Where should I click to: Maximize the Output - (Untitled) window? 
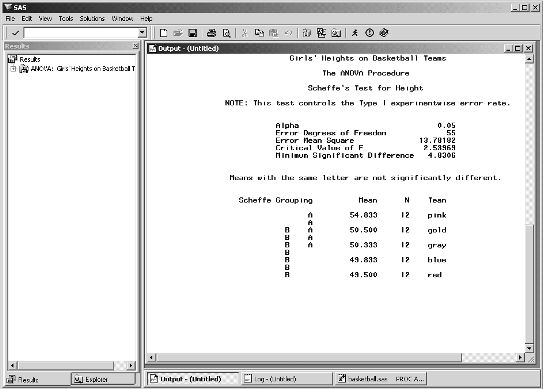[518, 48]
